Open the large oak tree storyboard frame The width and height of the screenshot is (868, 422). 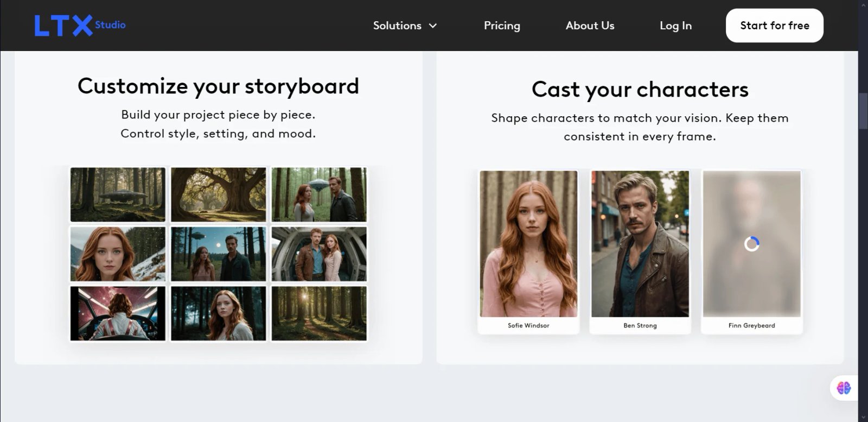tap(218, 194)
